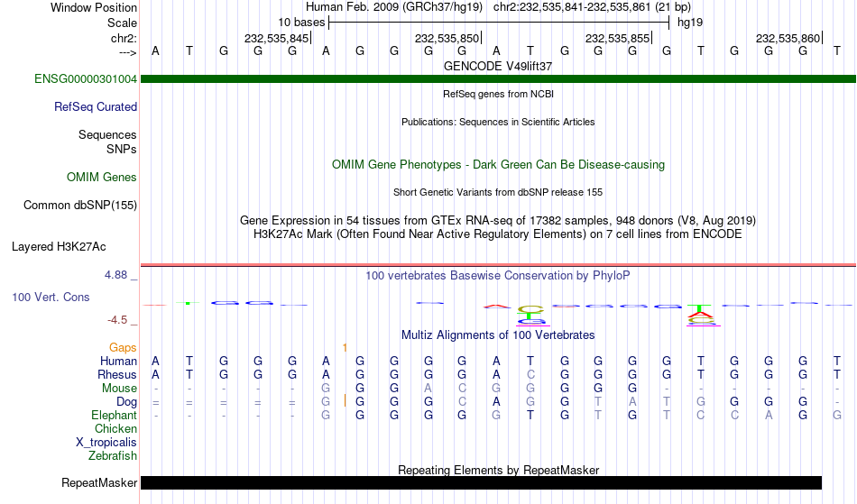Click the ---> sequence direction arrow
The height and width of the screenshot is (504, 857).
[x=128, y=52]
